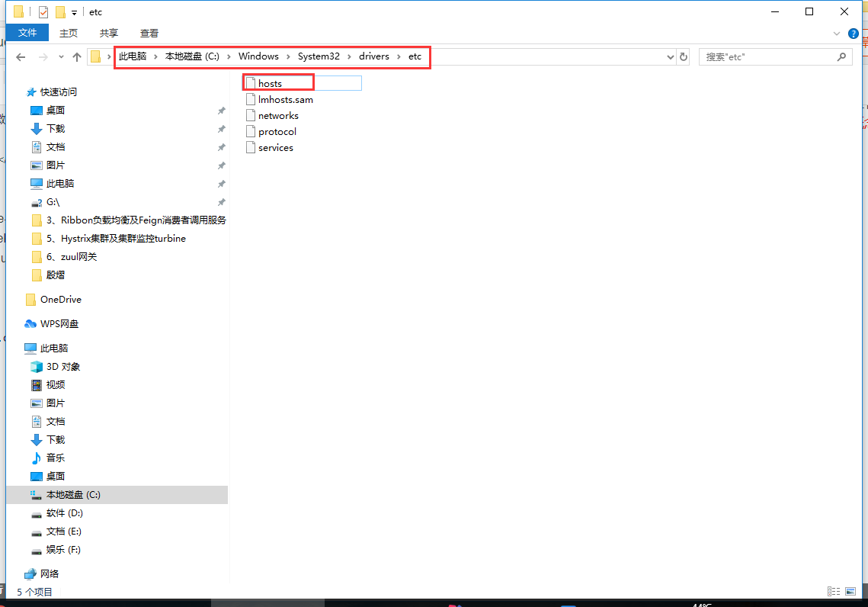
Task: Open dropdown arrow after System32 breadcrumb
Action: click(x=349, y=56)
